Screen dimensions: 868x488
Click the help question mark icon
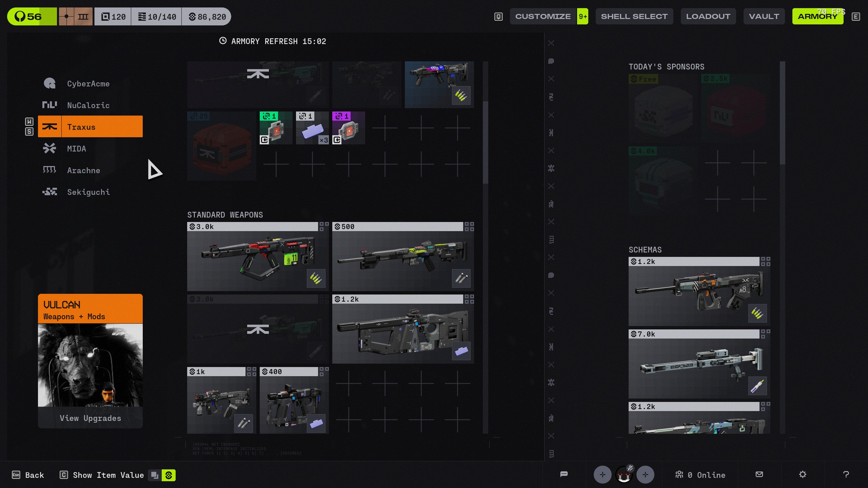(x=846, y=474)
